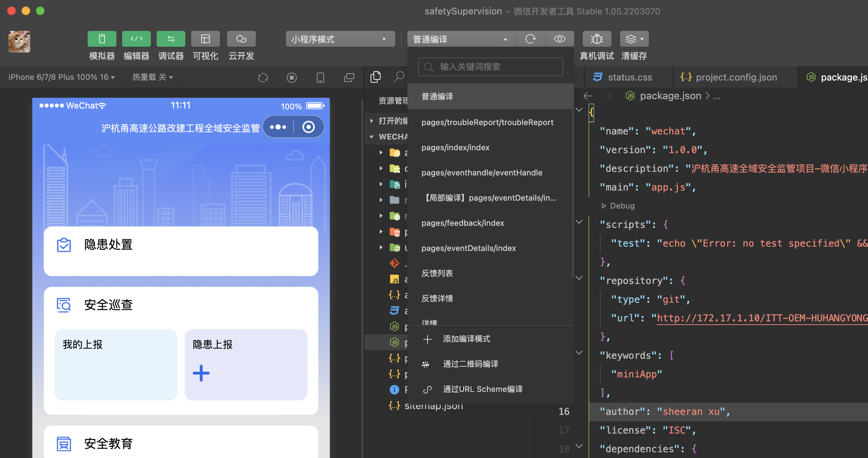Open 我的上报 tile in simulator
Screen dimensions: 868x458
coord(116,365)
